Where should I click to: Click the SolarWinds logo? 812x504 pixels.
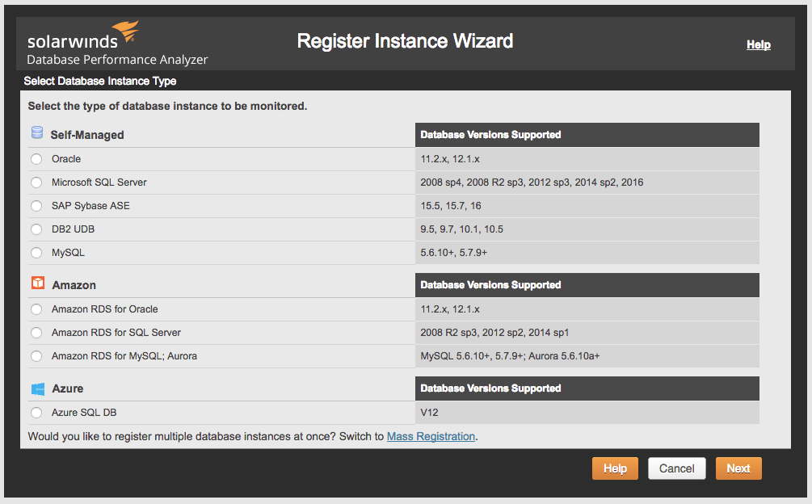coord(83,36)
